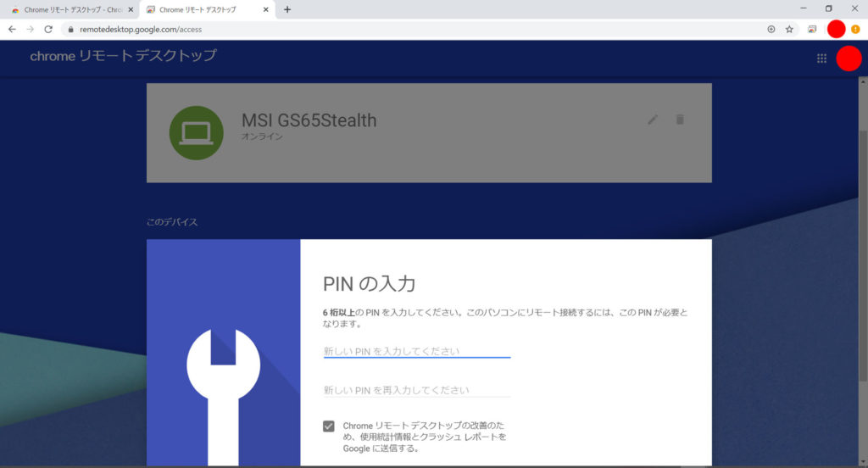Open the MSI GS65Stealth remote device

tap(429, 133)
